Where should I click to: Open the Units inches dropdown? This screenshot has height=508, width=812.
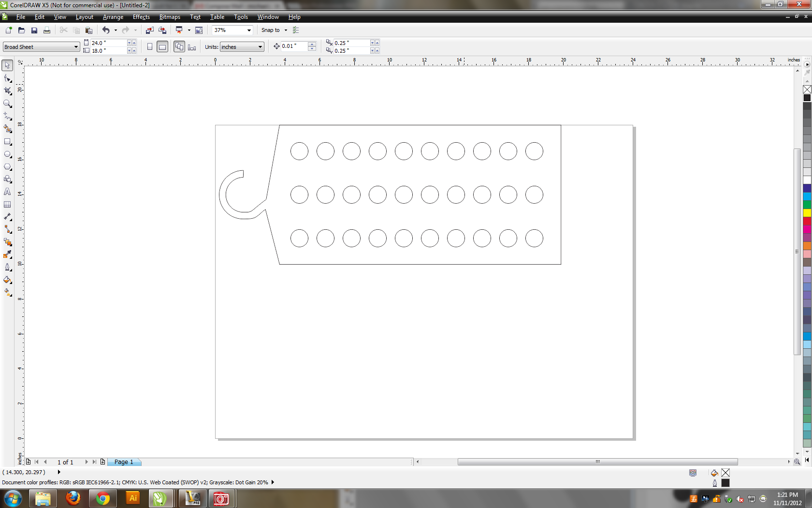tap(260, 47)
